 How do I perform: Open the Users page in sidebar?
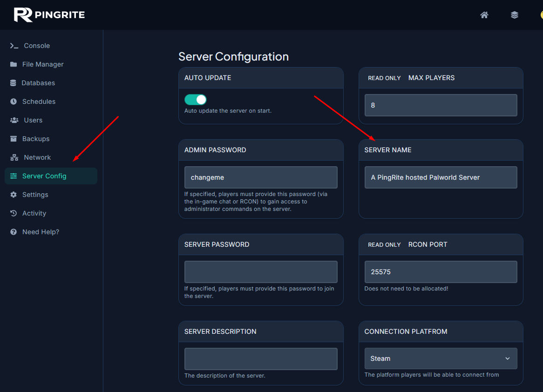[x=33, y=120]
